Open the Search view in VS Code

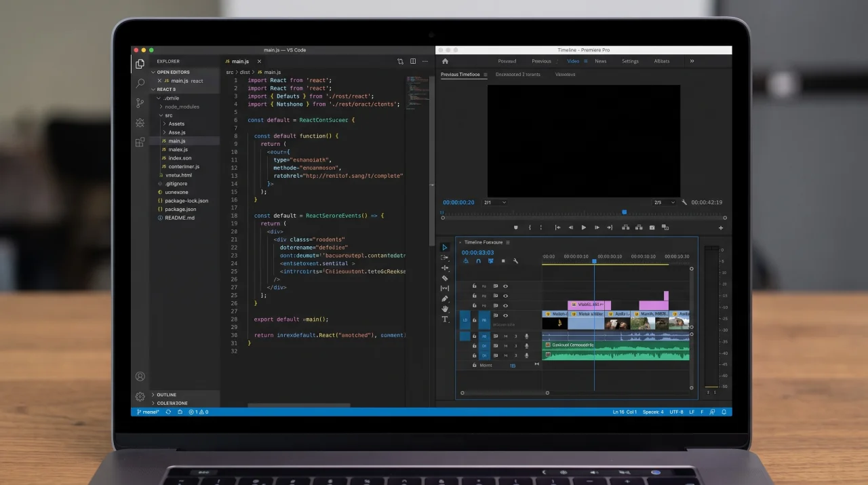pos(140,83)
